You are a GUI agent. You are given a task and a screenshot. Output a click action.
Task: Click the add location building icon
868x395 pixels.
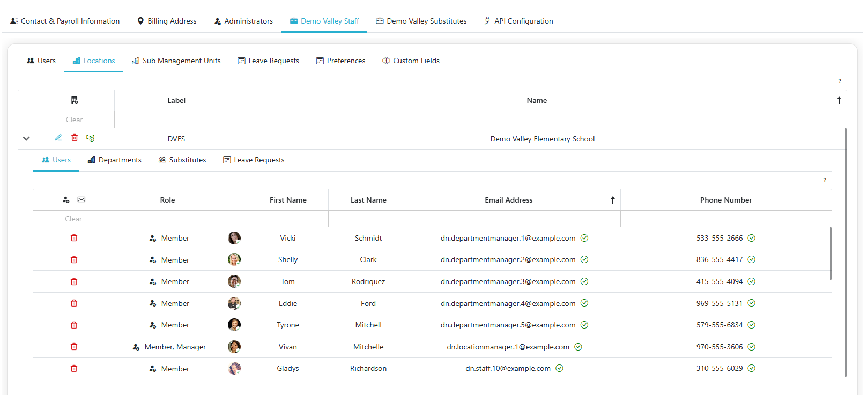(x=75, y=100)
